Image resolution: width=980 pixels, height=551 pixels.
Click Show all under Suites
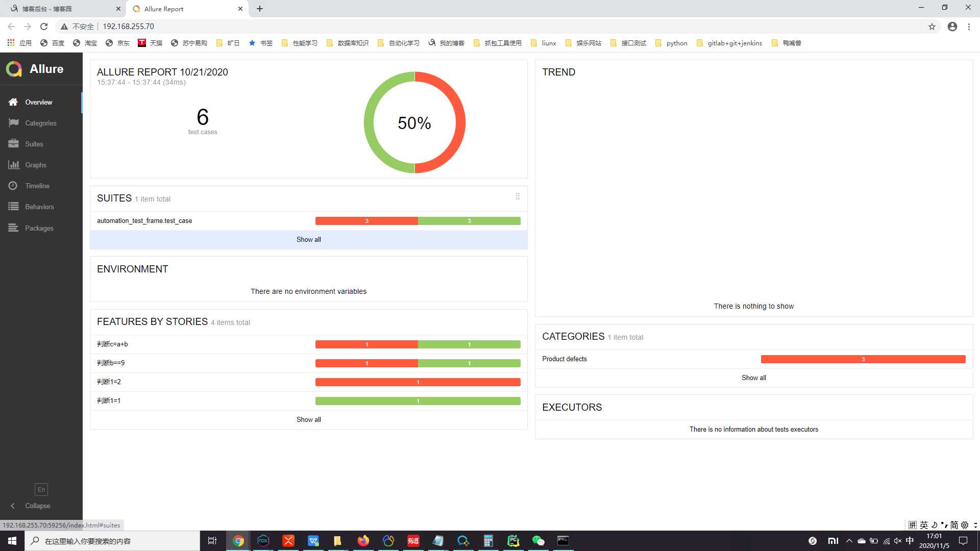coord(308,239)
